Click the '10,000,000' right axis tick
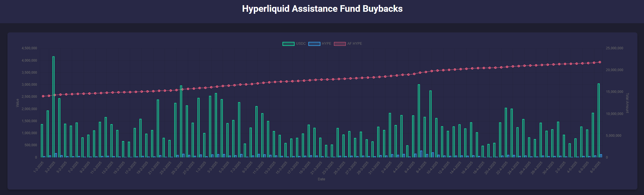 [x=614, y=114]
